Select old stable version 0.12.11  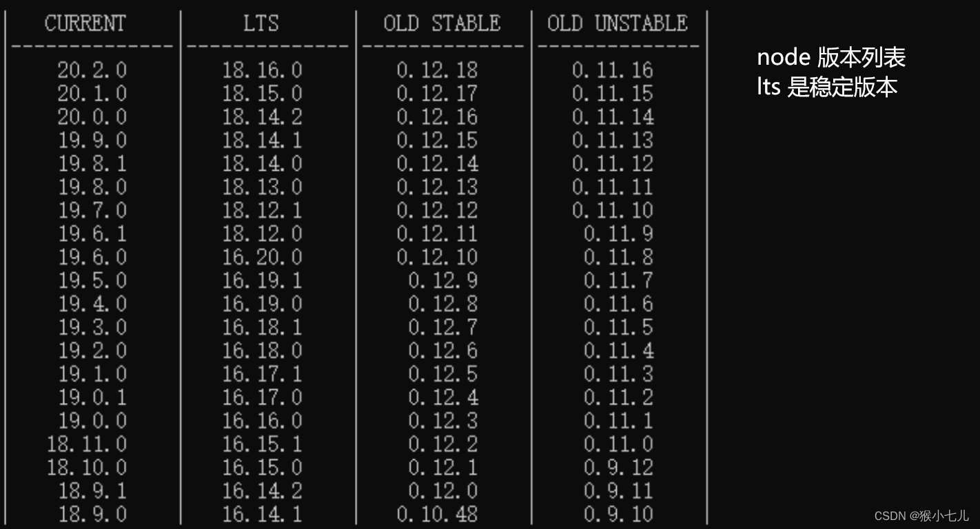437,234
